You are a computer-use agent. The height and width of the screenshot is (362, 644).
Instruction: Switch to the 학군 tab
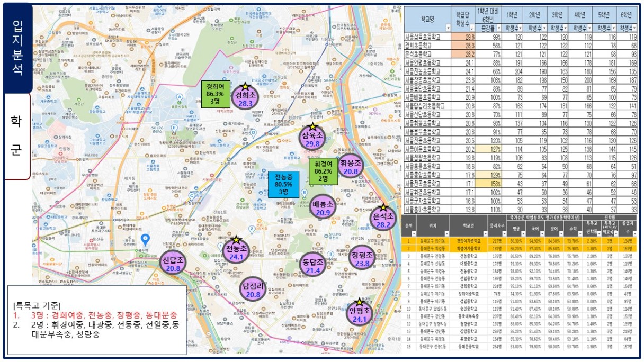(17, 135)
